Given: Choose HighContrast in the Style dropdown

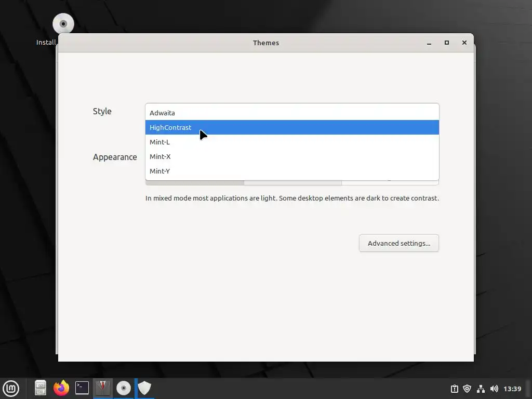Looking at the screenshot, I should pos(292,127).
